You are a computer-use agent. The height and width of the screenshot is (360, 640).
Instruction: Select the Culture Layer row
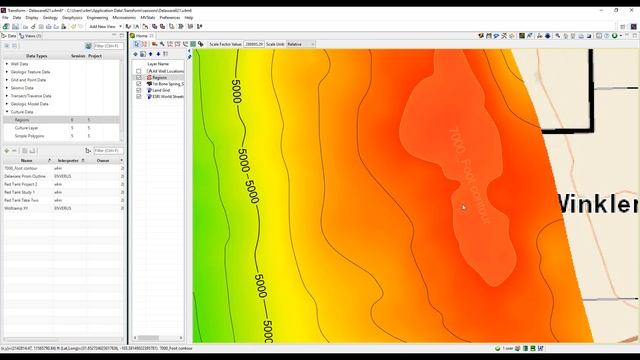[x=61, y=128]
